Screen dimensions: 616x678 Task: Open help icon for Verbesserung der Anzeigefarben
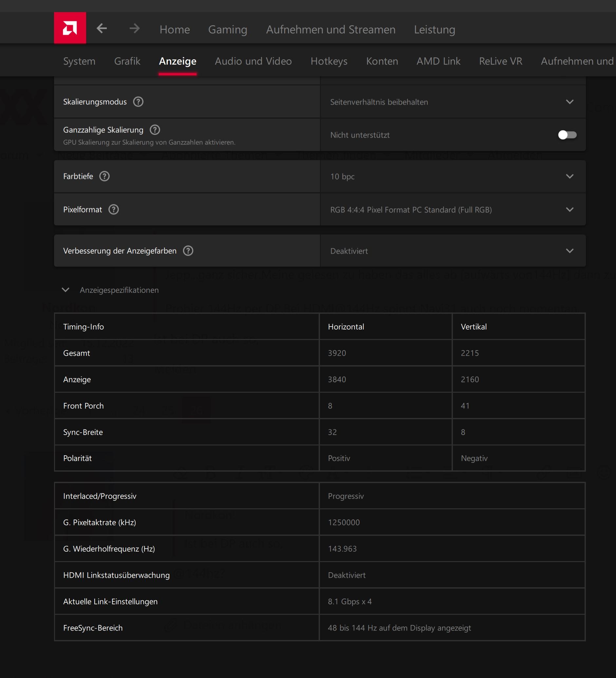coord(188,251)
